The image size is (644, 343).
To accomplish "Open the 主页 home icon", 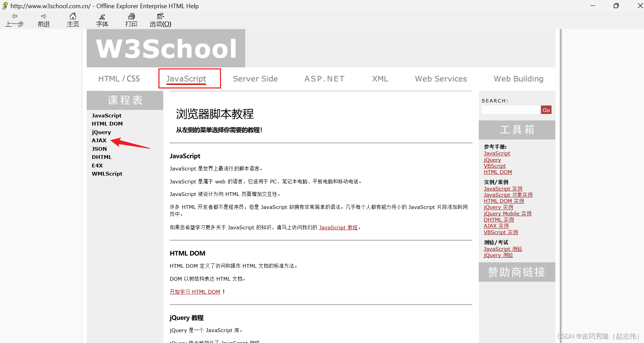I will tap(73, 20).
